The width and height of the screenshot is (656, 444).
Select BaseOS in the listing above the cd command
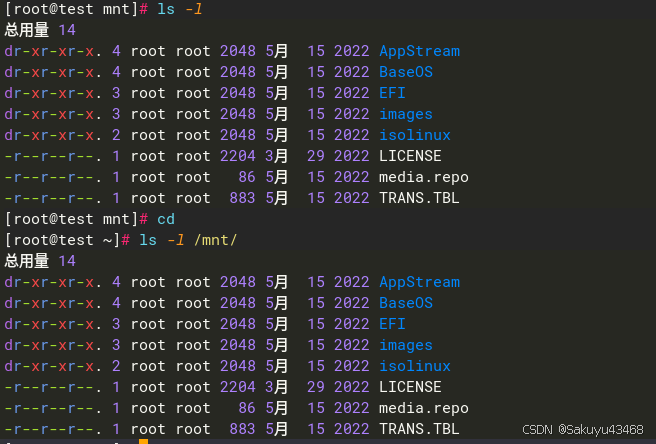click(406, 72)
